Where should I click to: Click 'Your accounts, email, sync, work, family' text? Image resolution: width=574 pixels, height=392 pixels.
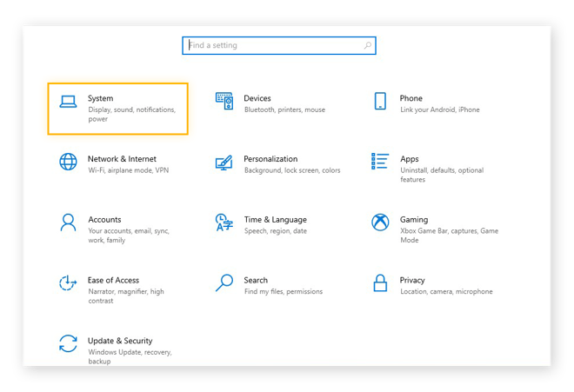[129, 236]
